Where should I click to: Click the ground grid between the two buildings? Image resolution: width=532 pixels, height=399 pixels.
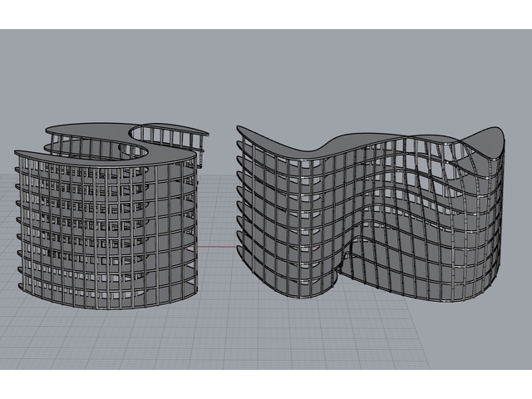point(218,274)
